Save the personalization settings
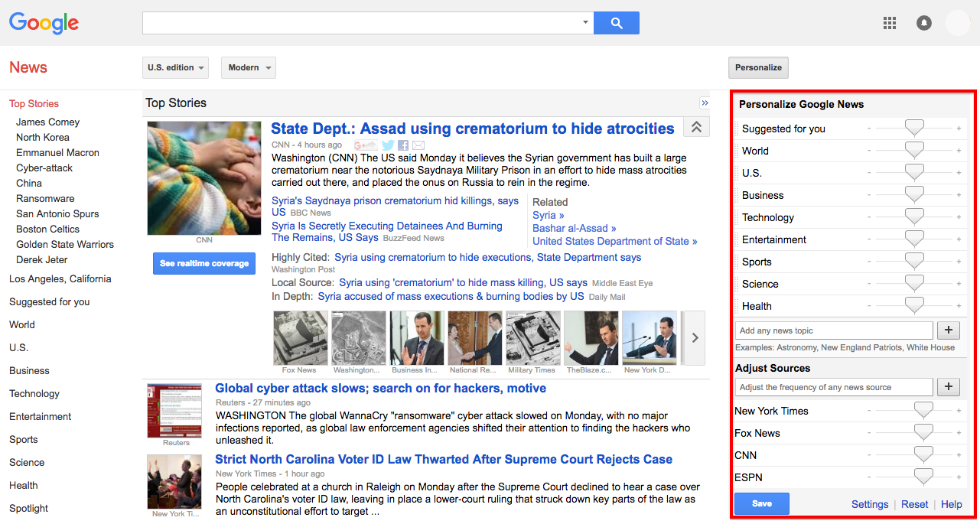This screenshot has width=980, height=524. tap(761, 504)
